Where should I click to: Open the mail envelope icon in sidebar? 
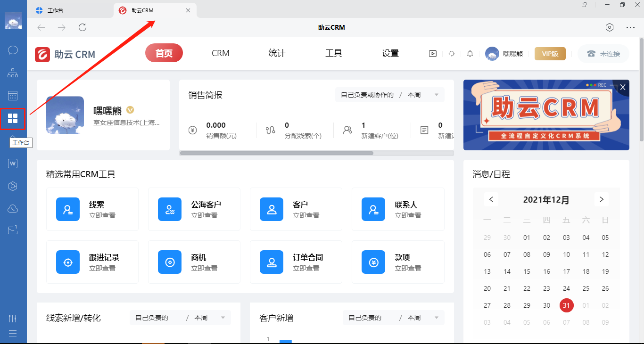point(13,230)
